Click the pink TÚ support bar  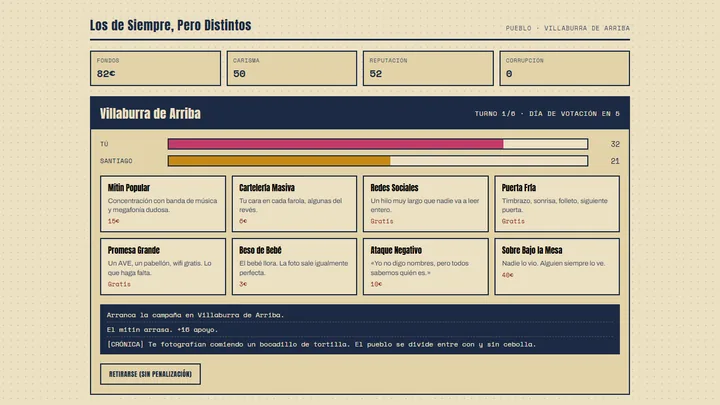pos(336,144)
